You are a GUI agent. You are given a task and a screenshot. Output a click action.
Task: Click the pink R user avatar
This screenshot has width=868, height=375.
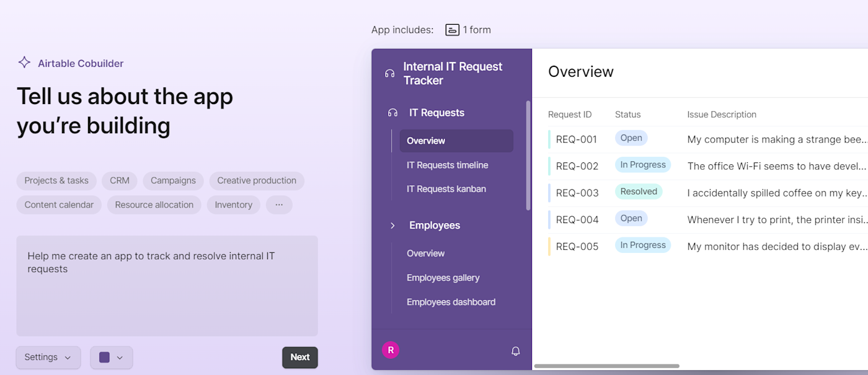(x=391, y=350)
